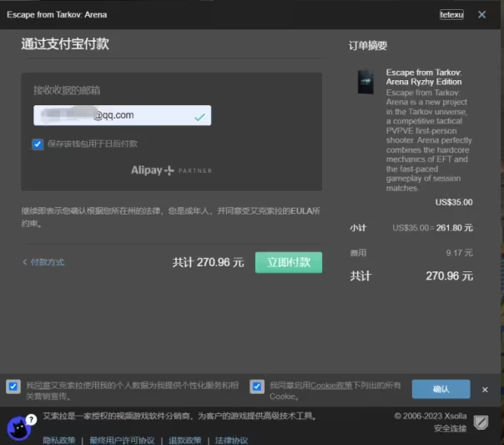Click the 261.80 元 subtotal value
This screenshot has width=504, height=445.
(455, 228)
